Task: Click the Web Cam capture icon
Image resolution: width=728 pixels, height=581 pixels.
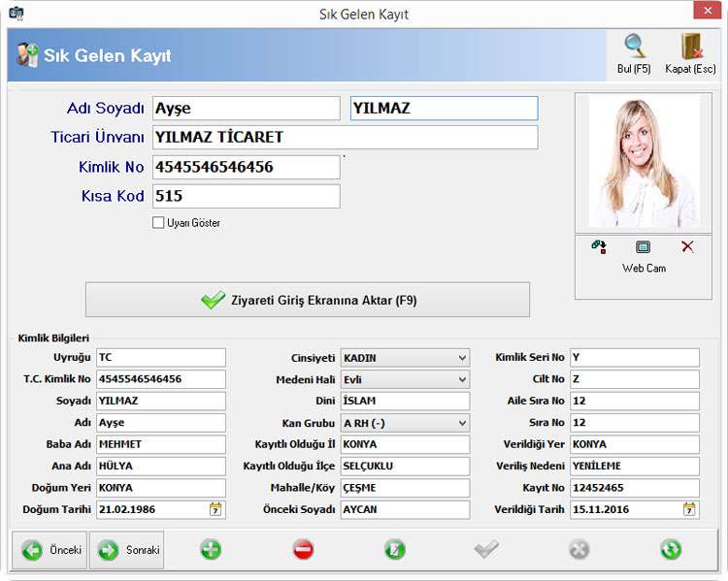Action: point(643,247)
